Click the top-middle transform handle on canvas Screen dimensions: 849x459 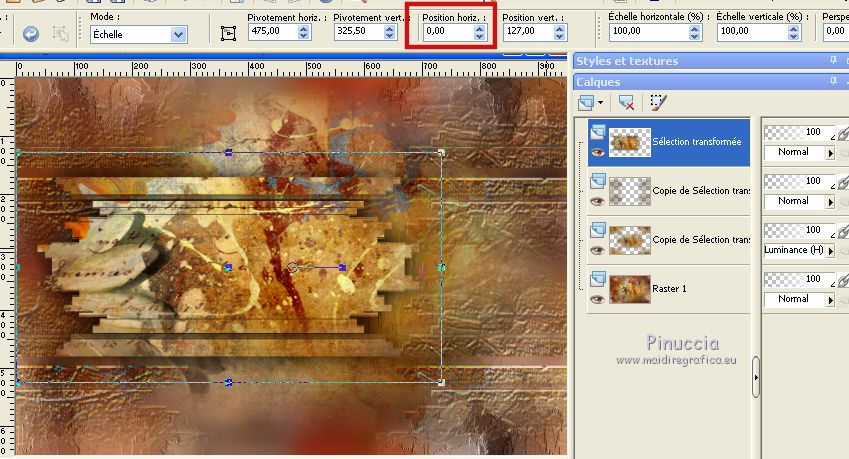(228, 153)
